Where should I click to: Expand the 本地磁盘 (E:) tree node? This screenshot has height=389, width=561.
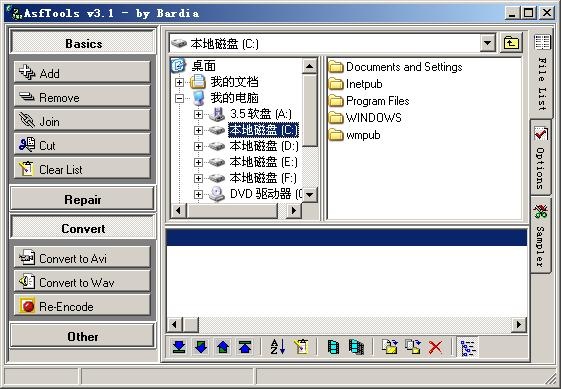point(198,162)
